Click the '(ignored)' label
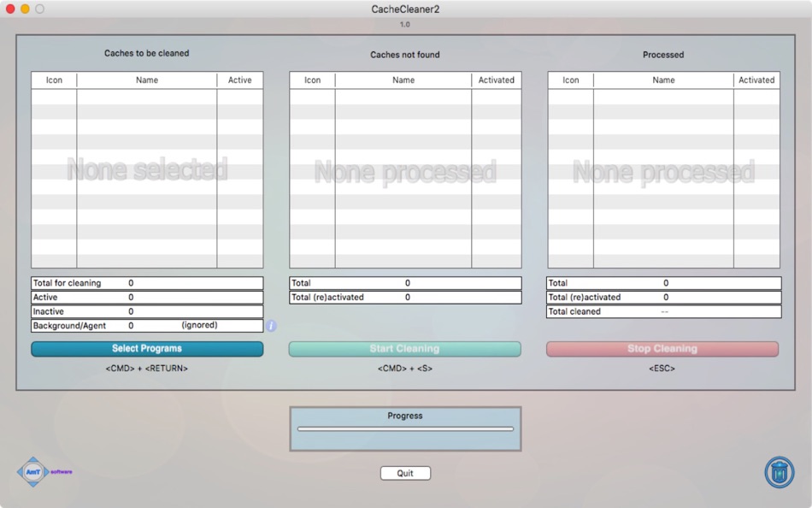 tap(199, 325)
